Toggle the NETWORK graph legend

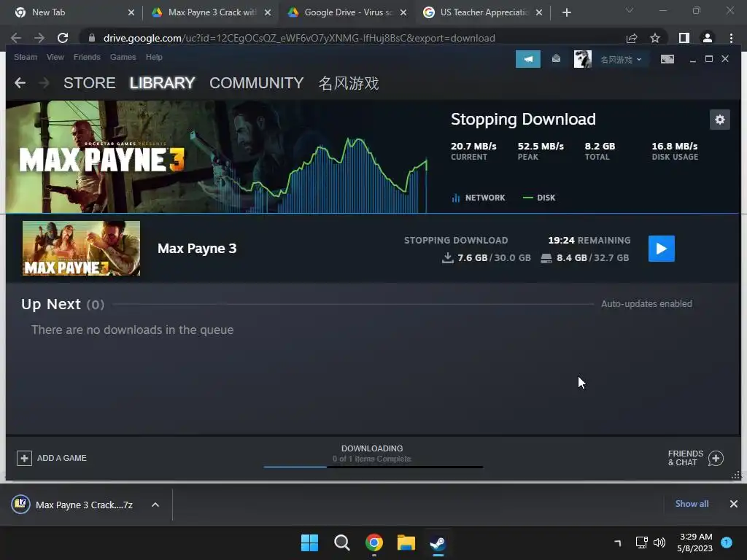[479, 198]
